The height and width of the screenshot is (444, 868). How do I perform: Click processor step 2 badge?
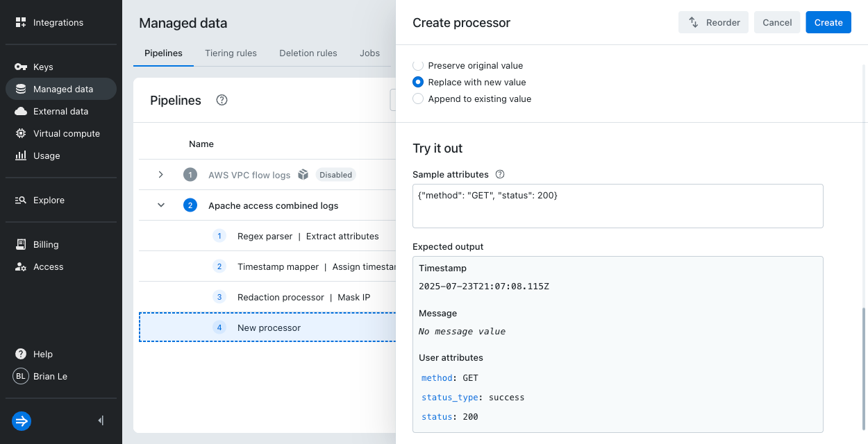click(219, 266)
